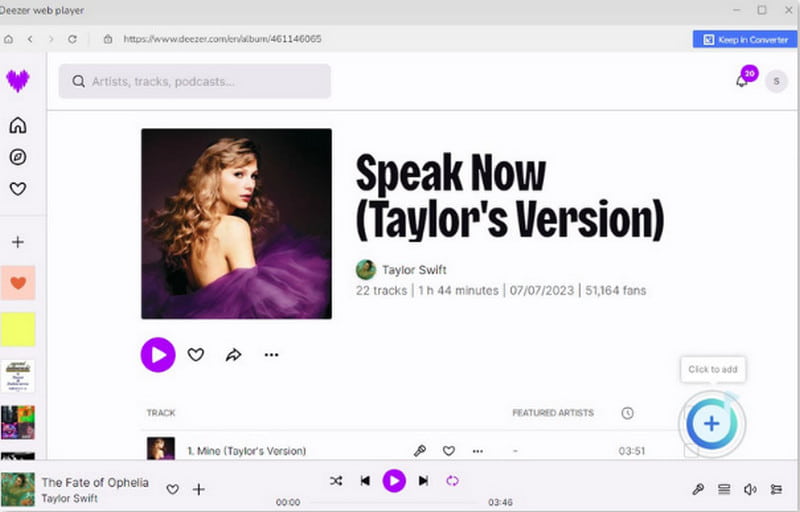Open the collage cover playlist thumbnail in sidebar

pos(18,422)
